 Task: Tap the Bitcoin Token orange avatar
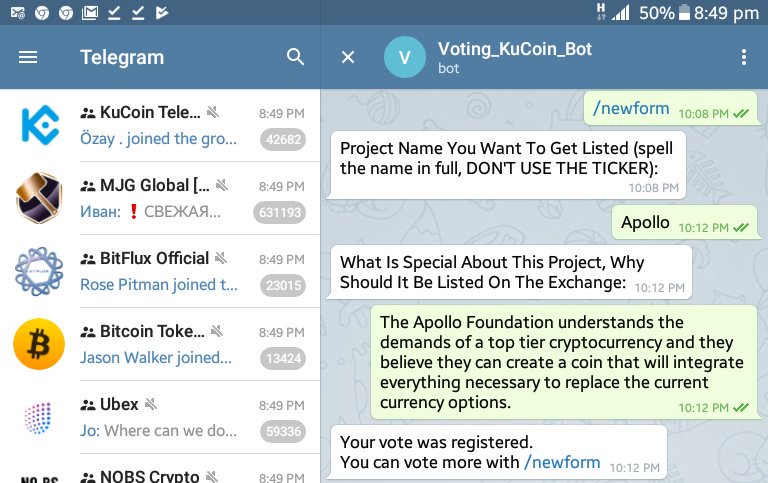click(39, 344)
